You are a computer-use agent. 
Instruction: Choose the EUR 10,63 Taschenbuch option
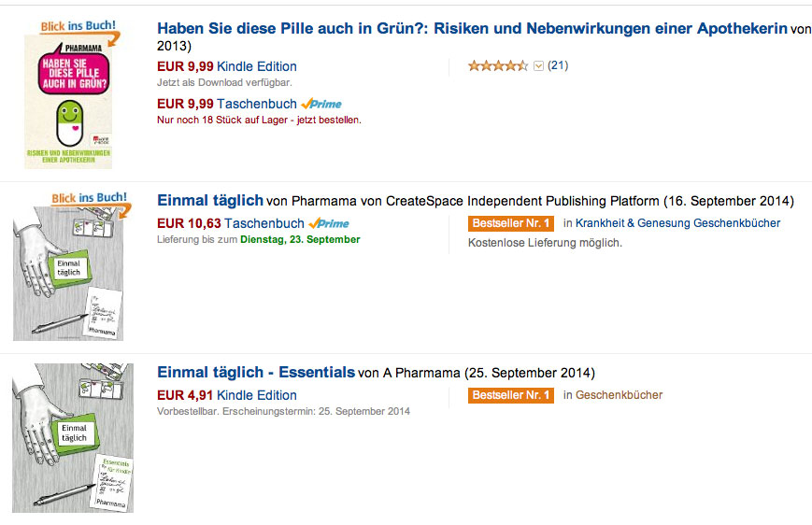[x=264, y=223]
